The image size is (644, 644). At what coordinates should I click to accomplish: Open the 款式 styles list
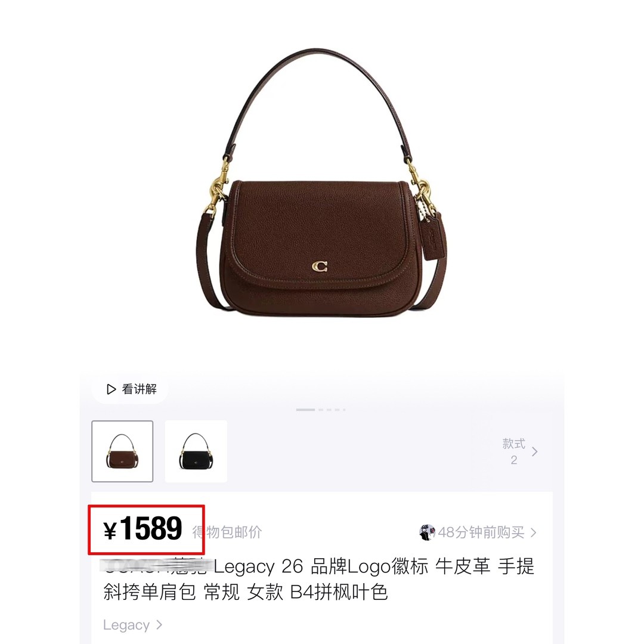point(513,452)
